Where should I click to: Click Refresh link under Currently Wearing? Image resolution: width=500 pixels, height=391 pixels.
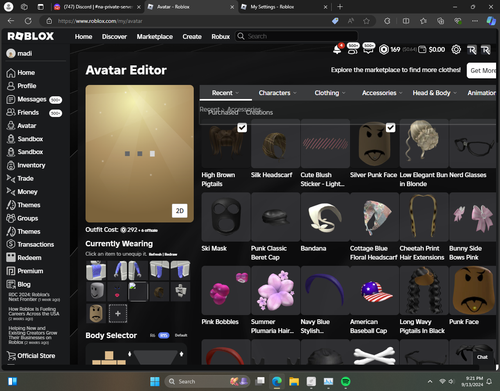pyautogui.click(x=156, y=254)
